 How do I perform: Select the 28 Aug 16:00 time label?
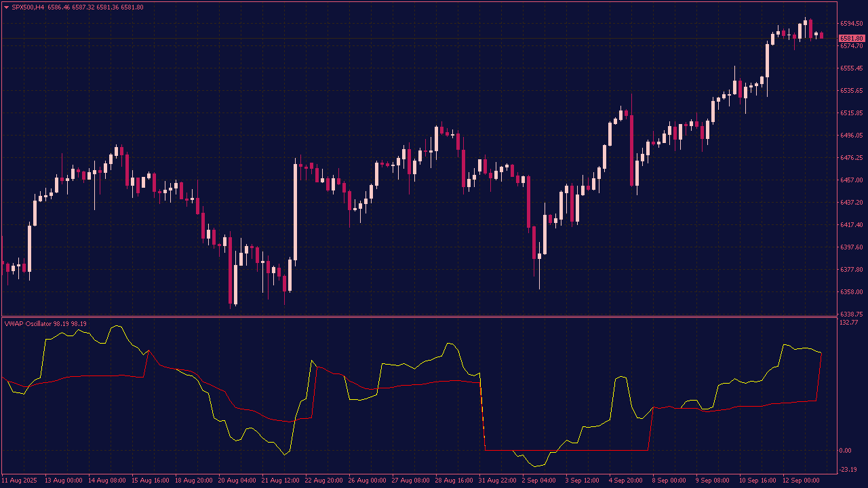[x=454, y=481]
